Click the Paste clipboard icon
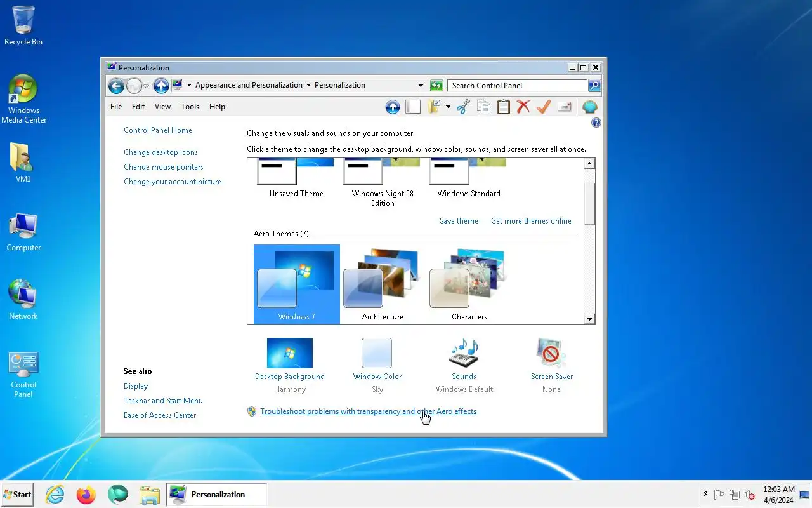Screen dimensions: 812x508 (504, 107)
